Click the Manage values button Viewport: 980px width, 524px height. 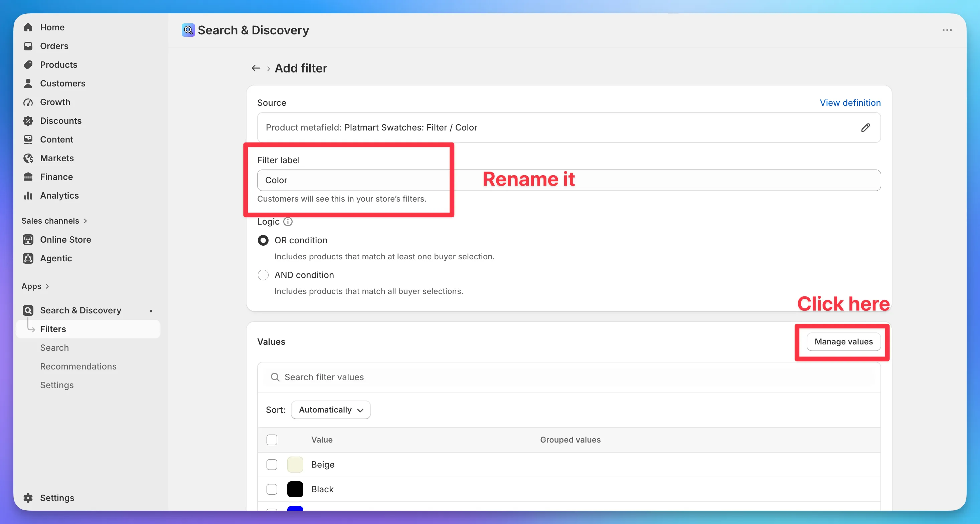click(x=843, y=341)
